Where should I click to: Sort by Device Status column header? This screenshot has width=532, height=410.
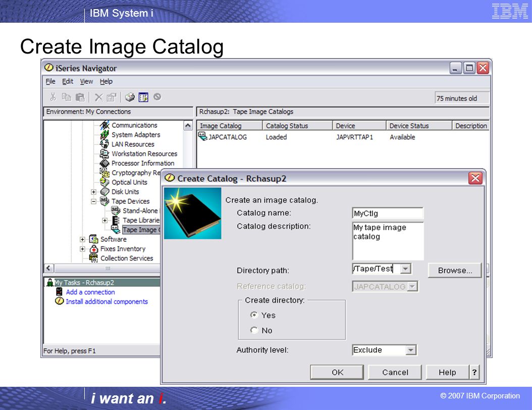tap(419, 126)
